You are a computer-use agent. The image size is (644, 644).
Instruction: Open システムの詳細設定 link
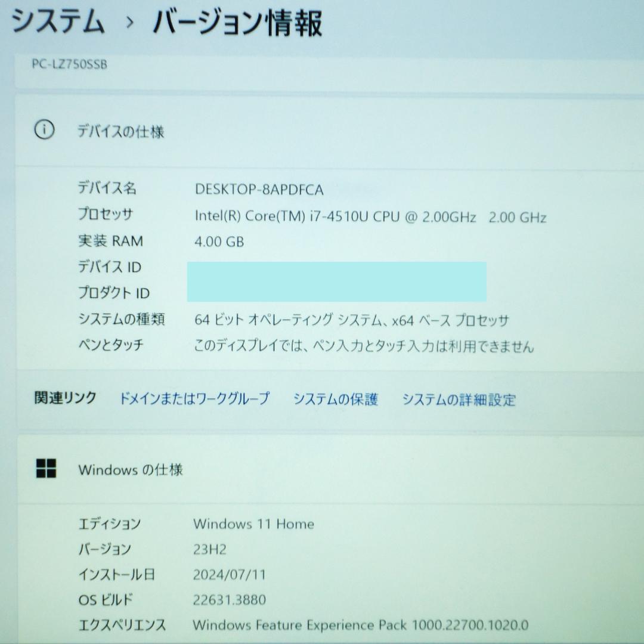pyautogui.click(x=460, y=400)
